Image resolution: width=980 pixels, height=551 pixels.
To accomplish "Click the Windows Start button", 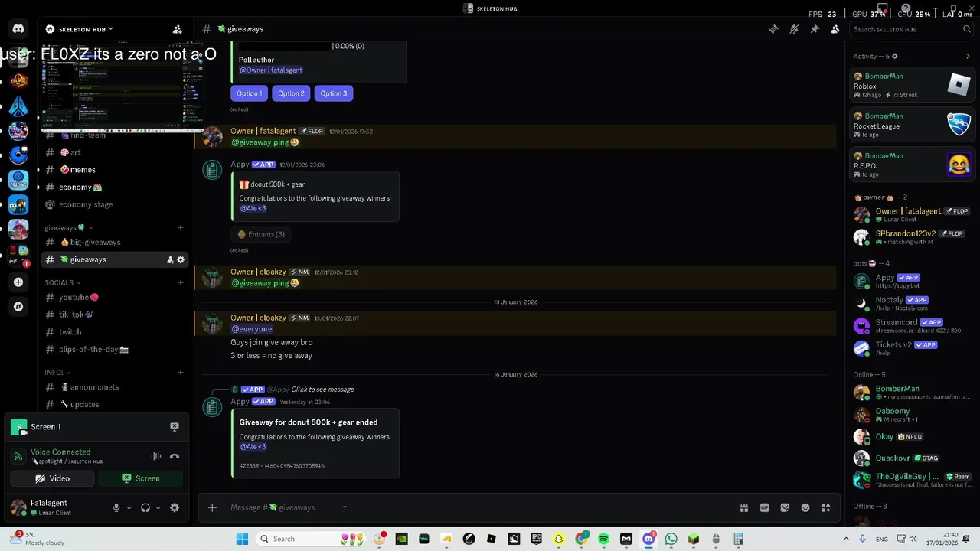I will pyautogui.click(x=242, y=539).
